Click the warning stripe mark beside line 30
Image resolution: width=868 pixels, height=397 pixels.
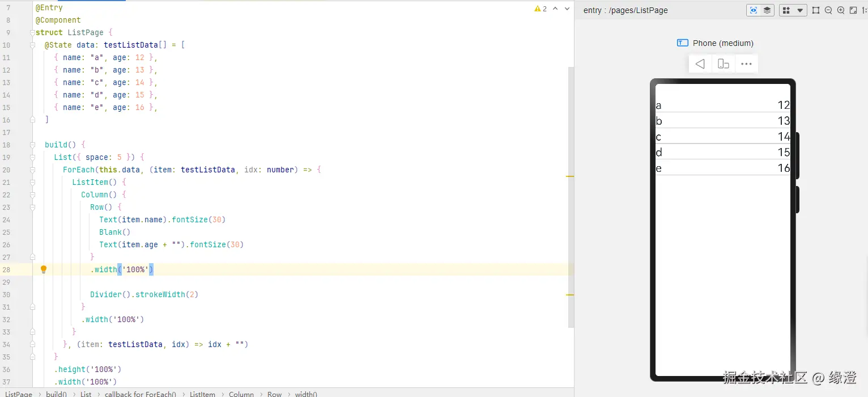(x=570, y=295)
